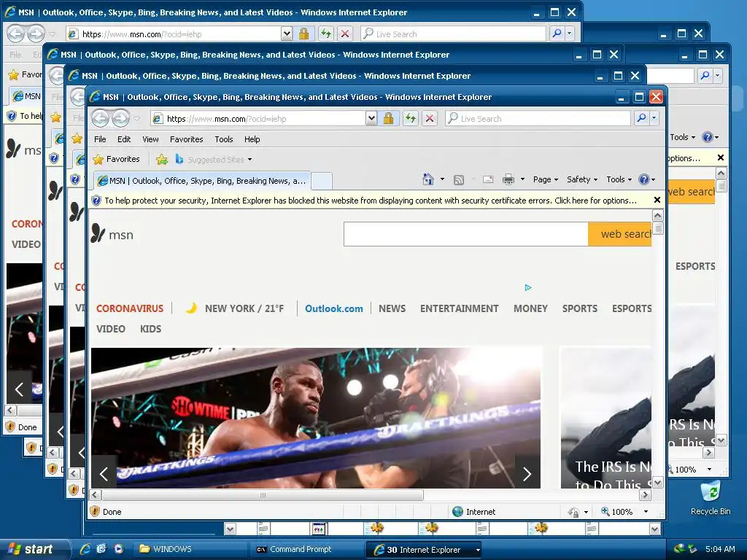Click the MONEY navigation link
Viewport: 747px width, 560px height.
pyautogui.click(x=530, y=308)
